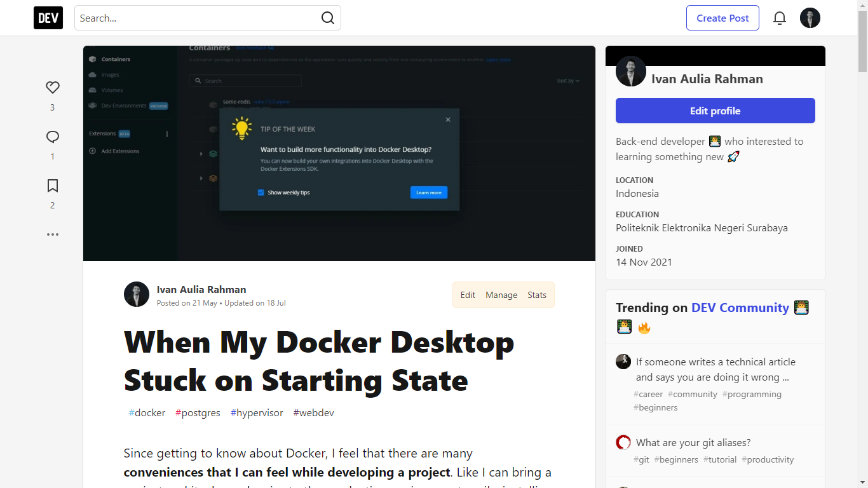Click the bookmark count '2'
Image resolution: width=868 pixels, height=488 pixels.
pos(53,205)
